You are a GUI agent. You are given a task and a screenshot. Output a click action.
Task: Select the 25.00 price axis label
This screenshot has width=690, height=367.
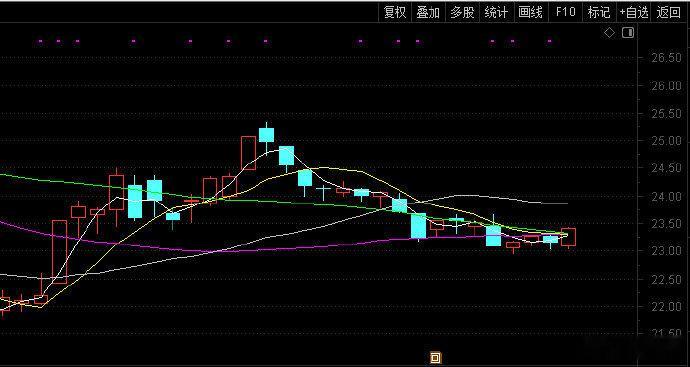[x=665, y=141]
